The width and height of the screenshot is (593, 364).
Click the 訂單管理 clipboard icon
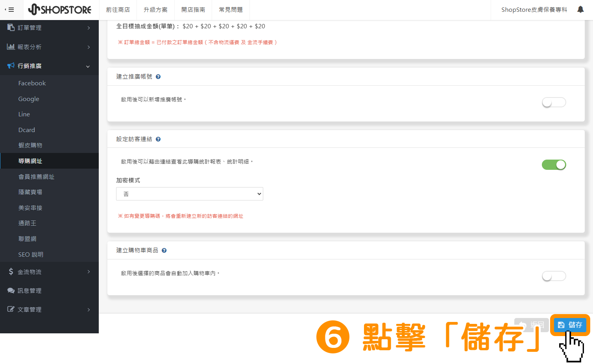(11, 28)
